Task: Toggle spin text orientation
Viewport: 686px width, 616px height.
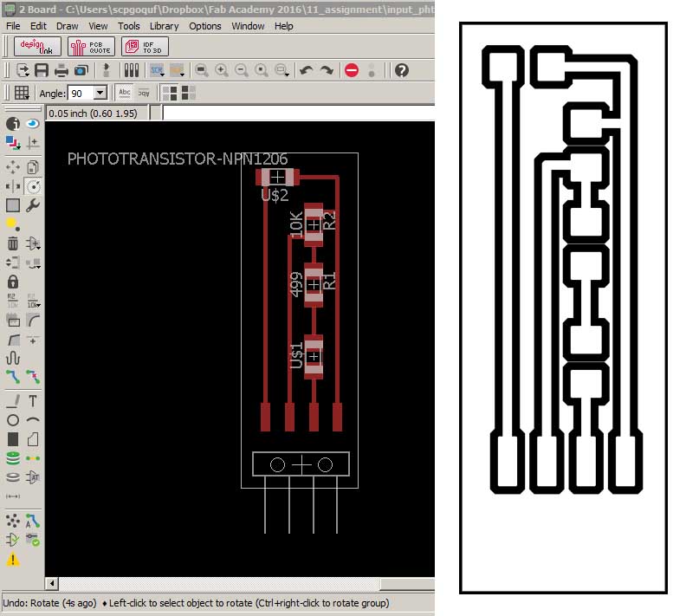Action: point(144,93)
